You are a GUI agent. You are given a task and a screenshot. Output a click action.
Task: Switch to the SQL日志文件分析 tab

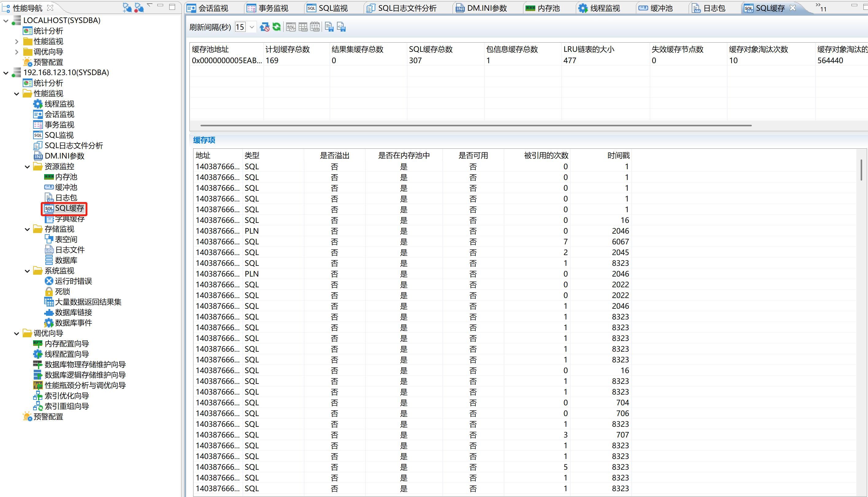tap(401, 8)
